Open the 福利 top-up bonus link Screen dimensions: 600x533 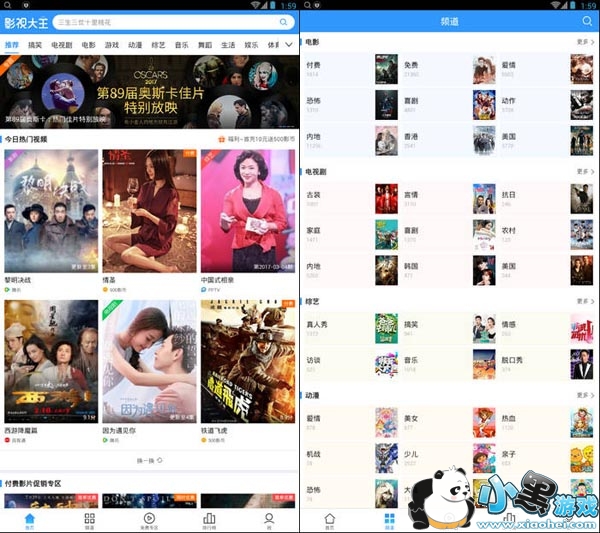pyautogui.click(x=256, y=139)
